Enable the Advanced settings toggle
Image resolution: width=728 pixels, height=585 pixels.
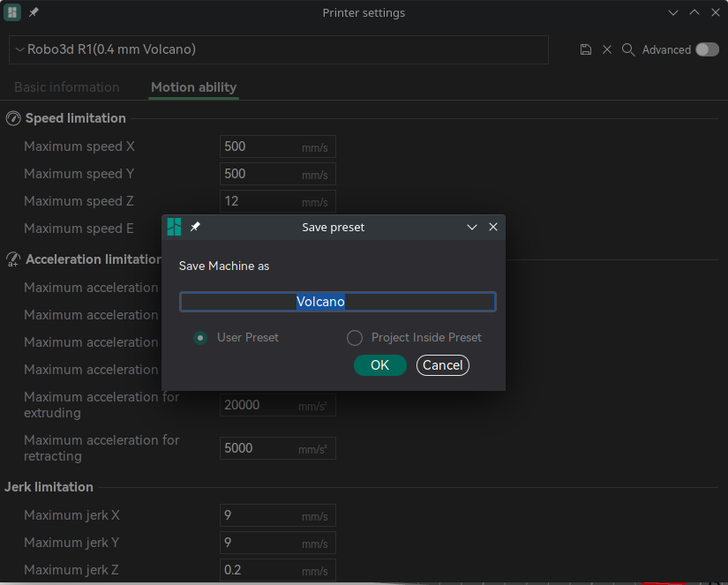pyautogui.click(x=706, y=49)
